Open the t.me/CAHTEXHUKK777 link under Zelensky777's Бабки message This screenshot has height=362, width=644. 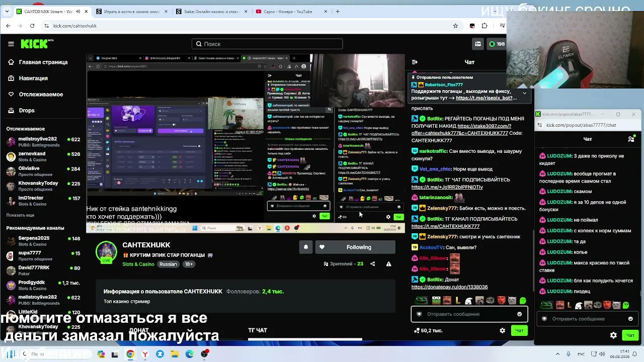tap(445, 226)
